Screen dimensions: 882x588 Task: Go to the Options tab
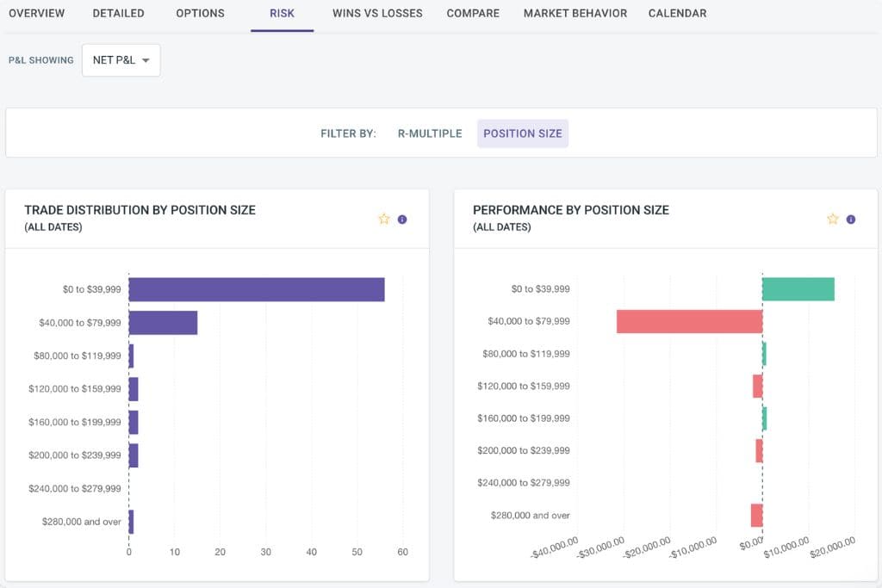click(200, 13)
